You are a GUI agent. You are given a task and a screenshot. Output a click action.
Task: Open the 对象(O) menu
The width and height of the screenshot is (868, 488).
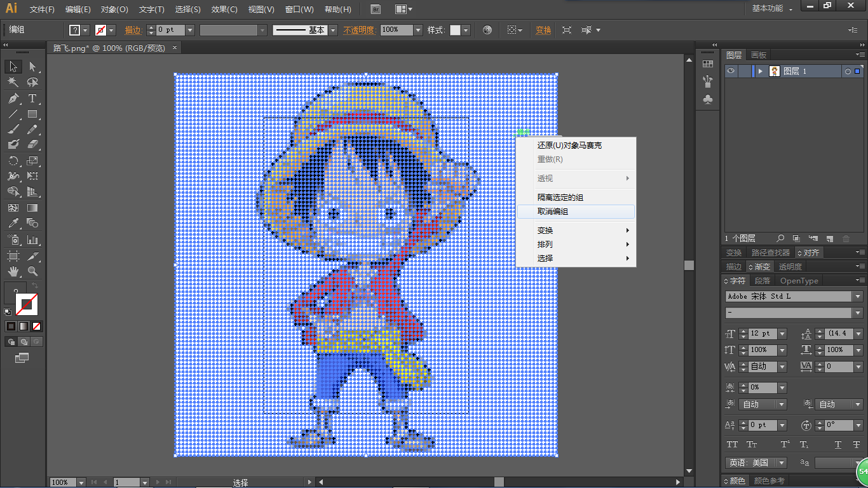point(114,10)
